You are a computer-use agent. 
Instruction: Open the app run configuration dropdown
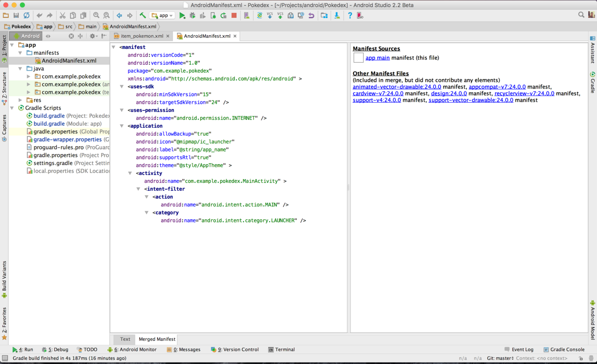click(162, 15)
